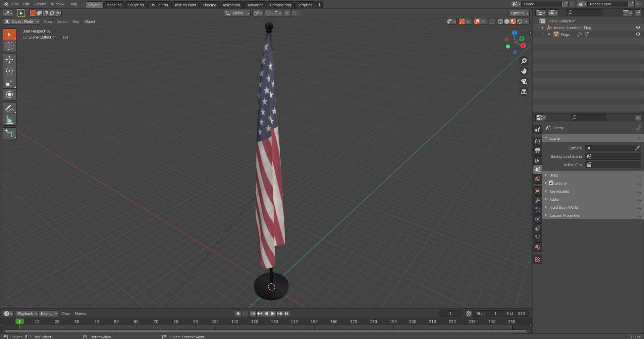Switch perspective/orthographic grid icon

(524, 92)
